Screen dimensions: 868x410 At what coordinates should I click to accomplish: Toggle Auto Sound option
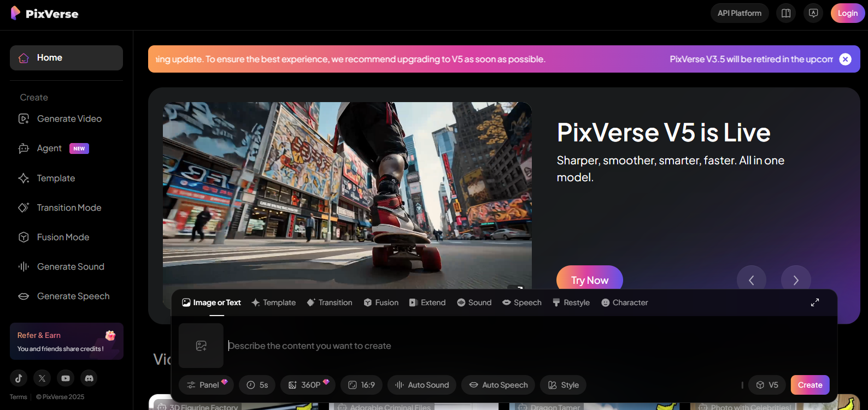(x=421, y=385)
